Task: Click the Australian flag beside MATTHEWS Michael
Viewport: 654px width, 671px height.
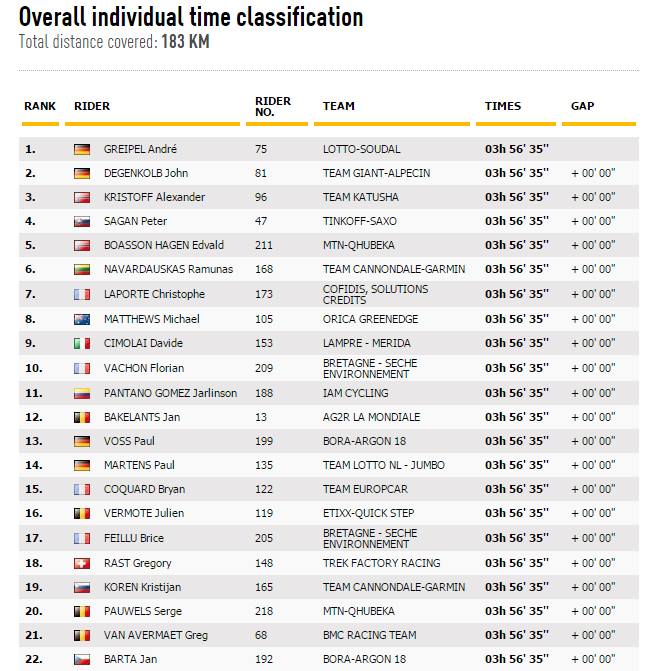Action: click(82, 319)
